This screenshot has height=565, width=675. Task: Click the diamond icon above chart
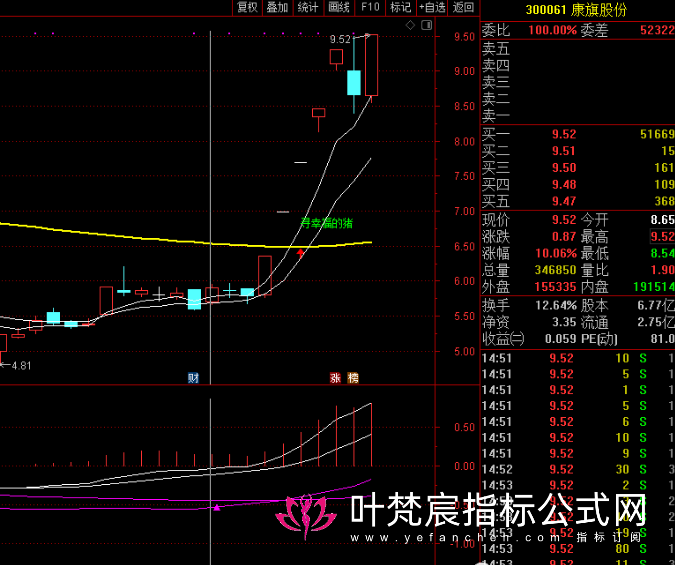pyautogui.click(x=410, y=25)
